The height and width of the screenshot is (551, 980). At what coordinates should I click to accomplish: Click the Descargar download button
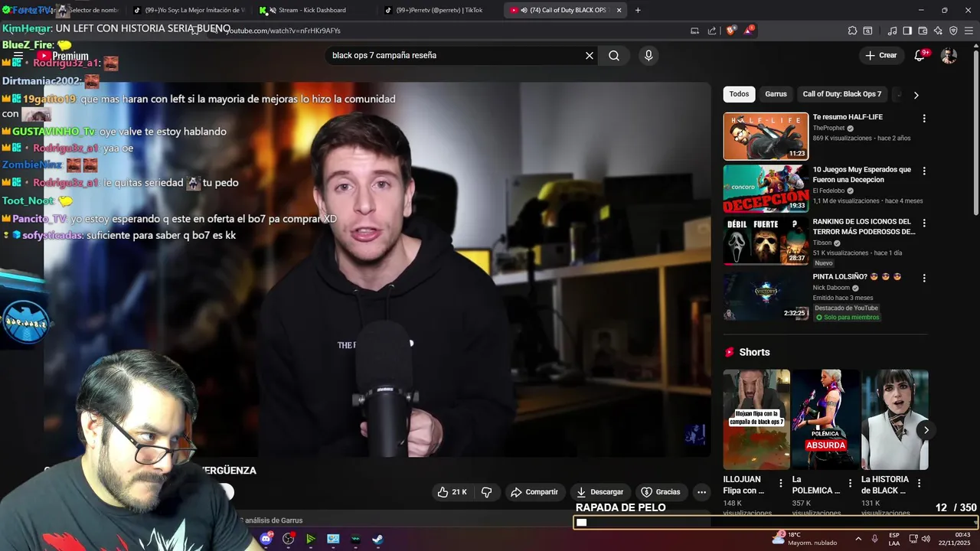pos(600,492)
